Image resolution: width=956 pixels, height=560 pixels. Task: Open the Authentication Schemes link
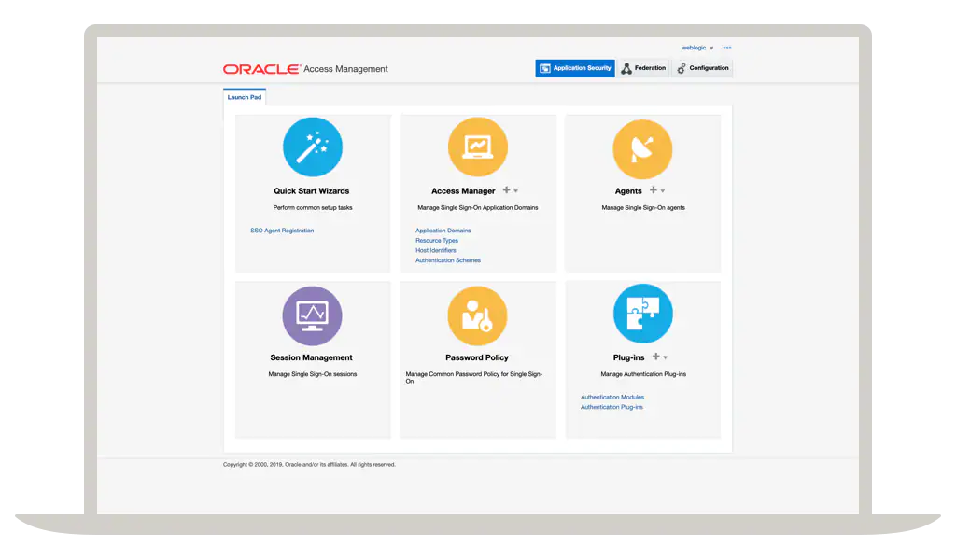coord(447,260)
